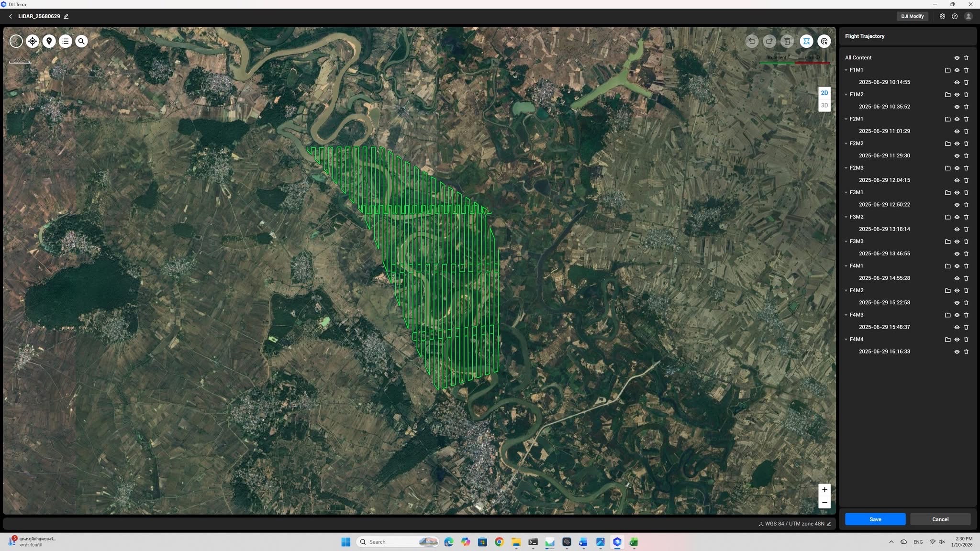Toggle eye for 2025-06-29 10:35:52
This screenshot has height=551, width=980.
coord(957,107)
